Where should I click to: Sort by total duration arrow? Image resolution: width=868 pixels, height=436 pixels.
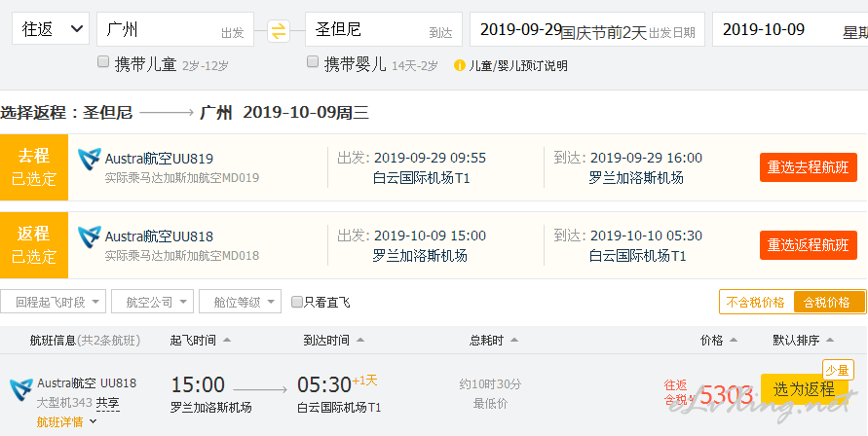pyautogui.click(x=514, y=341)
